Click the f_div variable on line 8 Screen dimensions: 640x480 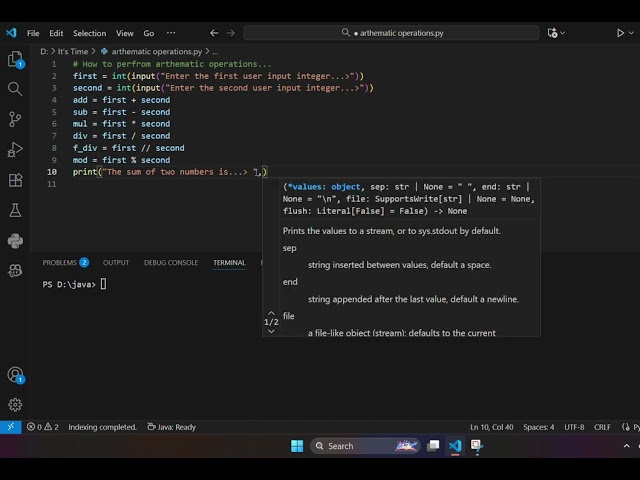coord(85,148)
